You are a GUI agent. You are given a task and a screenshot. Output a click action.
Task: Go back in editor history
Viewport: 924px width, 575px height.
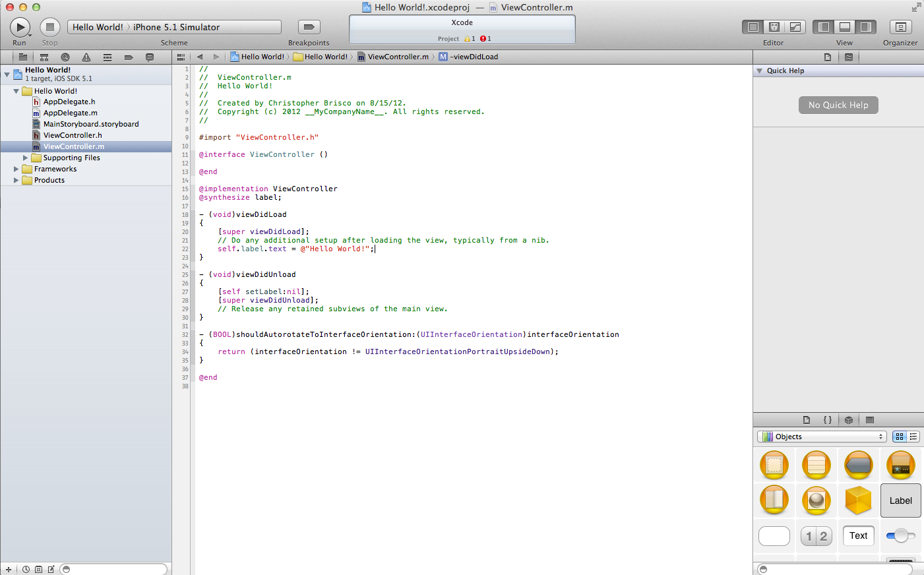click(x=200, y=57)
